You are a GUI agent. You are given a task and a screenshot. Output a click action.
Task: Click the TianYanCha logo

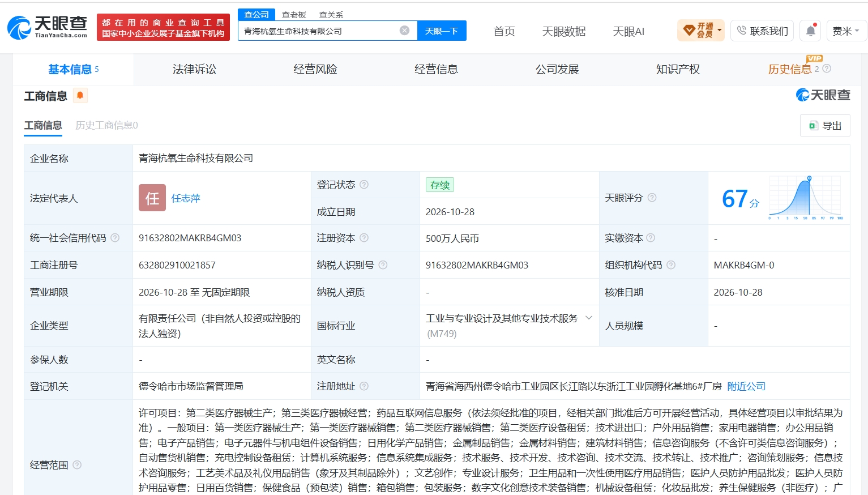pos(48,27)
